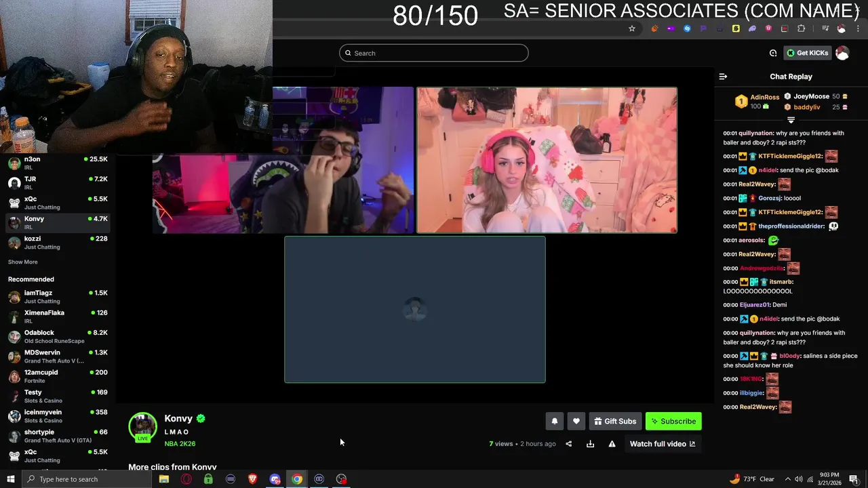Click AdinRoss in chat leaderboard
868x488 pixels.
(764, 97)
